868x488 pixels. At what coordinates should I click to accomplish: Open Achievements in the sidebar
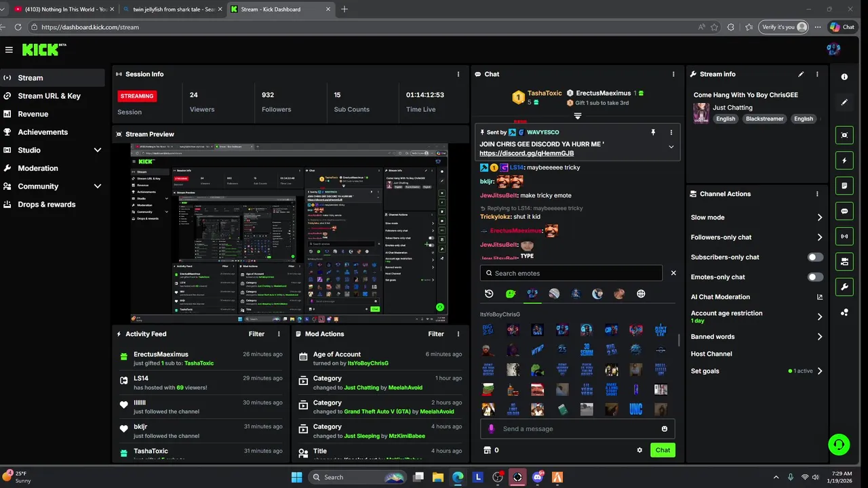[x=52, y=132]
